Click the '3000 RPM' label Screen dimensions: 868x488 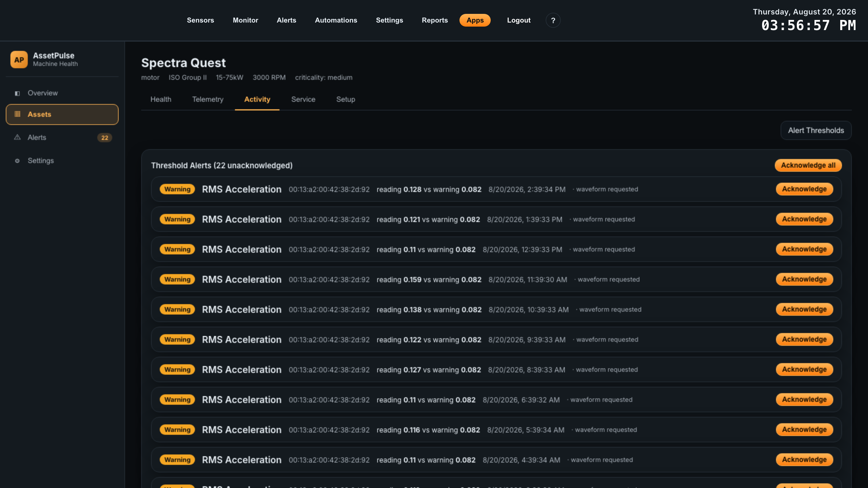[x=269, y=77]
